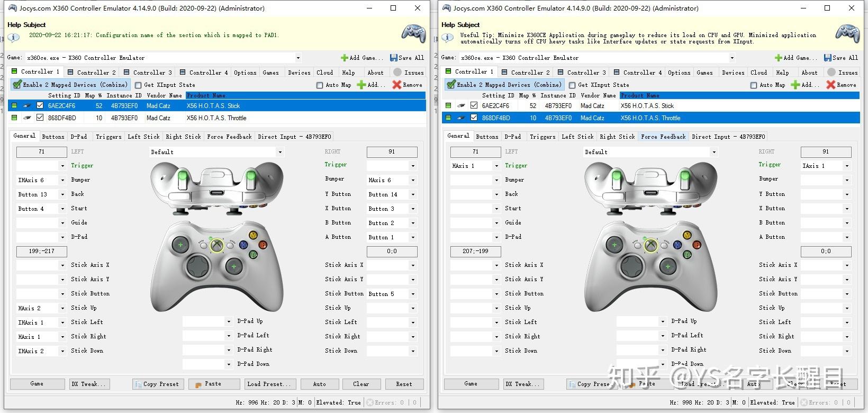The image size is (868, 413).
Task: Click Copy Preset icon in left window
Action: click(x=138, y=384)
